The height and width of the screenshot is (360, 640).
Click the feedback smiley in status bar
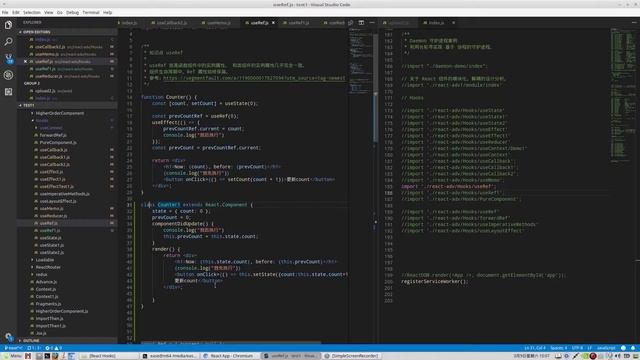point(623,348)
